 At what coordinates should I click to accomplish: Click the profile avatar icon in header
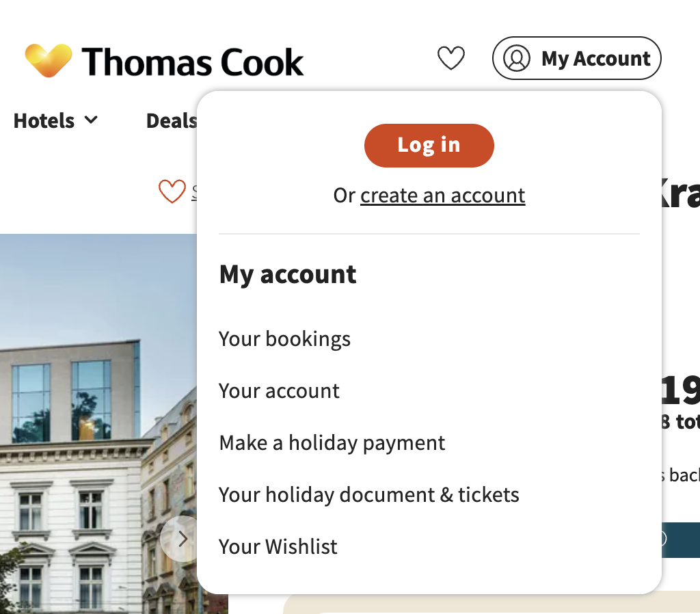[x=517, y=59]
